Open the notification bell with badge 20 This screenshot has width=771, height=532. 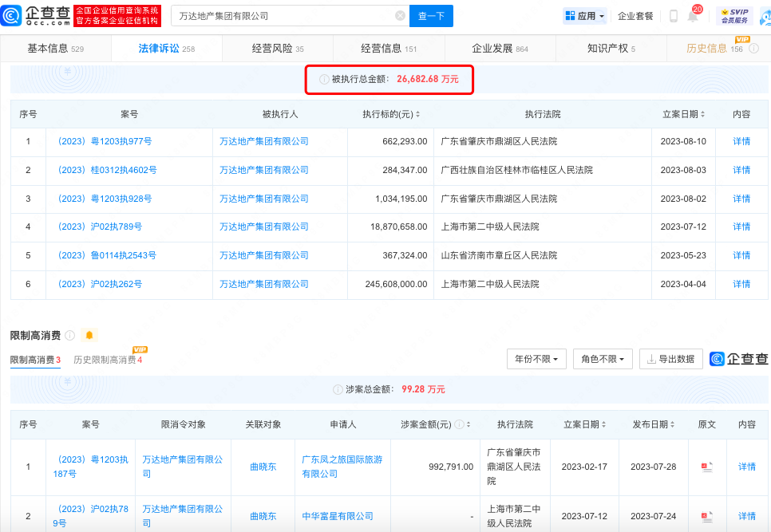point(693,16)
